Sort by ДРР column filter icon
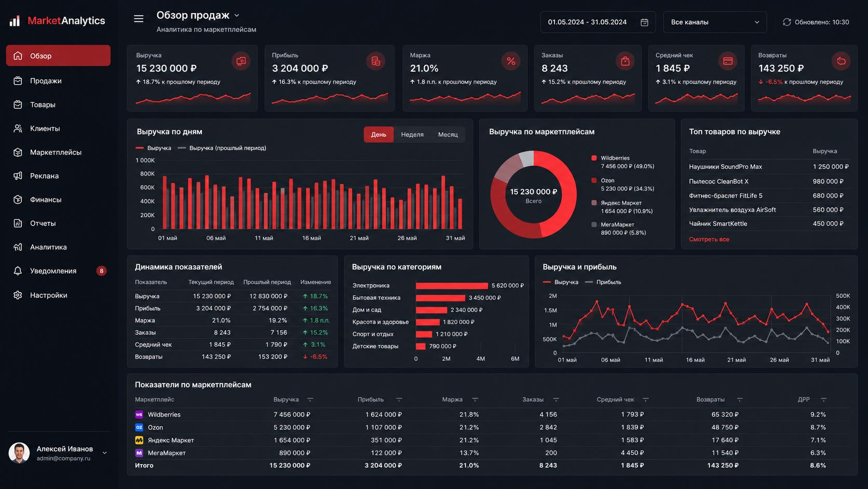 [x=823, y=400]
